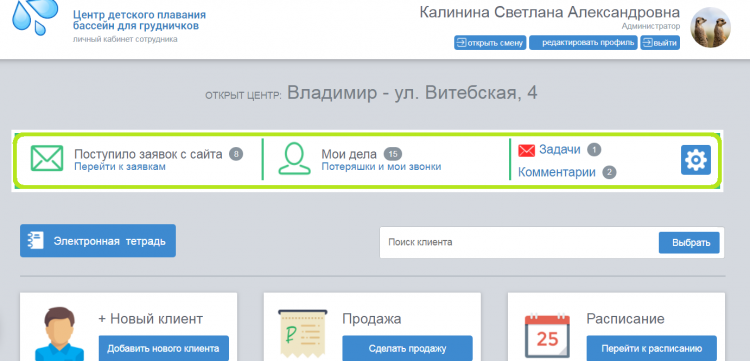Click Добавить нового клиента button
The image size is (750, 361).
163,348
